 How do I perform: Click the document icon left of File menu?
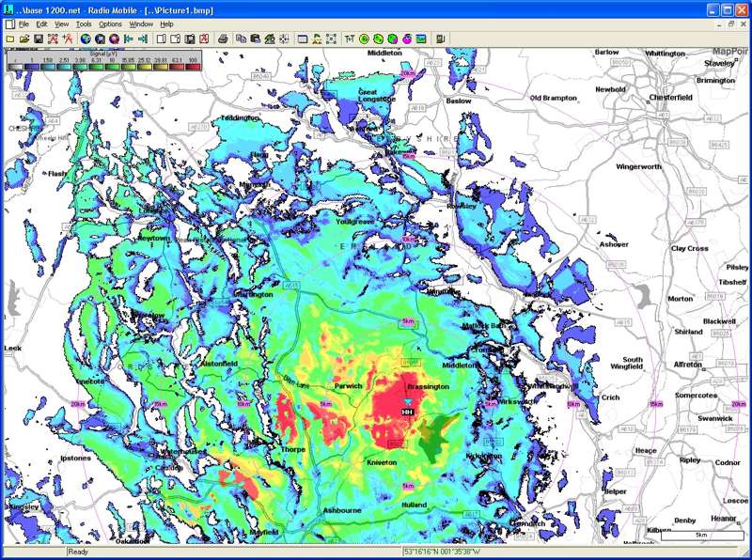pos(9,24)
